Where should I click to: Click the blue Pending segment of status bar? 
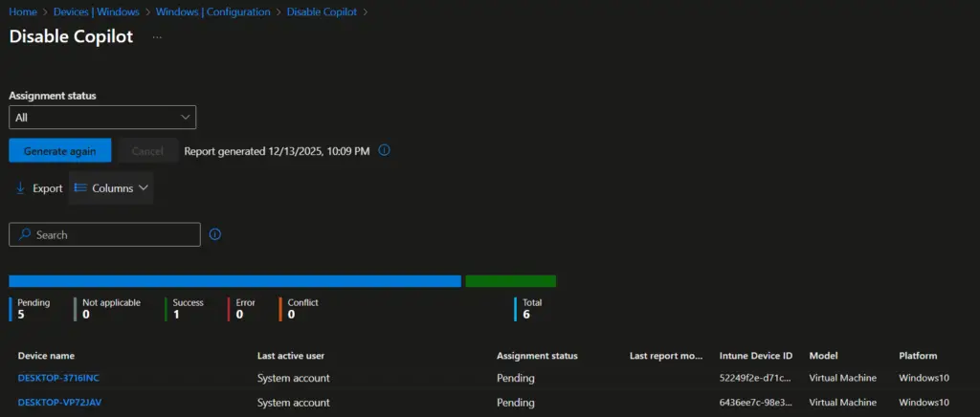click(235, 281)
